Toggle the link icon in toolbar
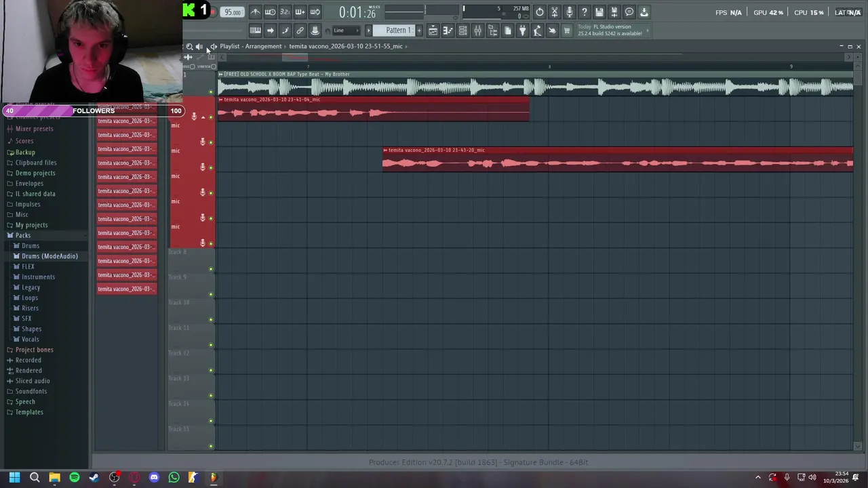This screenshot has height=488, width=868. coord(300,30)
